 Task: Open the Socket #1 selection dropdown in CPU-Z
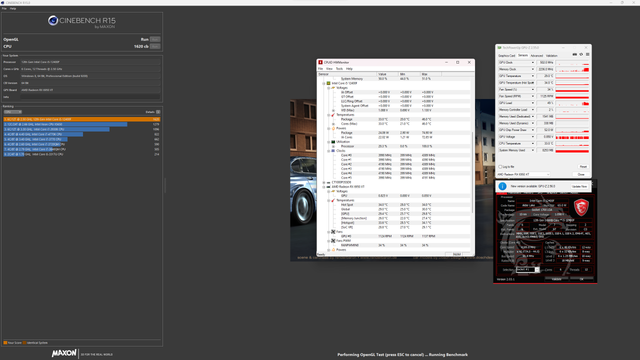[528, 270]
